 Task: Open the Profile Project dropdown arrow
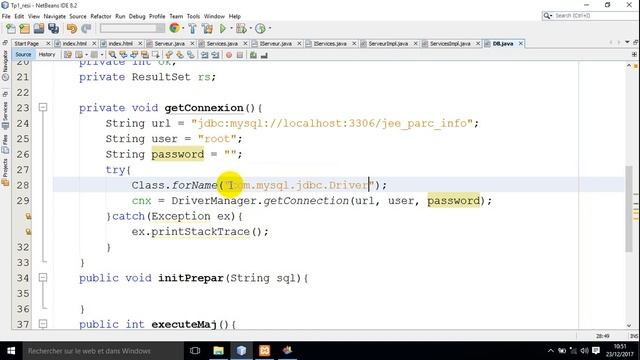click(x=269, y=29)
